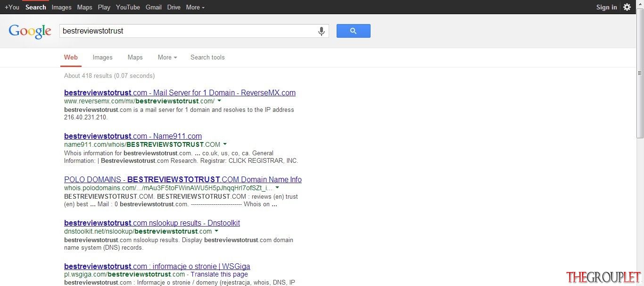Open the WSGiga informacje o stronie result

[x=157, y=266]
